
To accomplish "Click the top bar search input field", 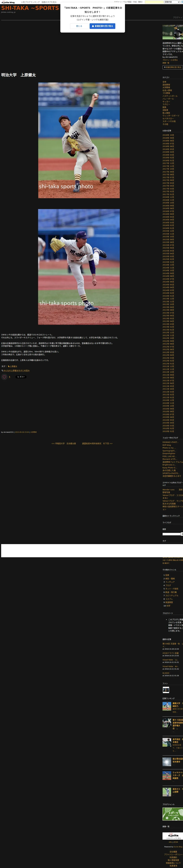I will click(x=154, y=2).
